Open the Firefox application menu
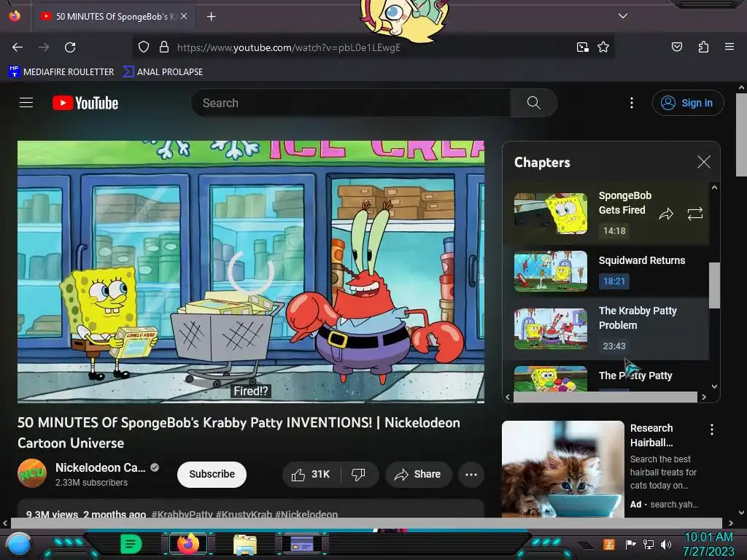 pyautogui.click(x=729, y=47)
